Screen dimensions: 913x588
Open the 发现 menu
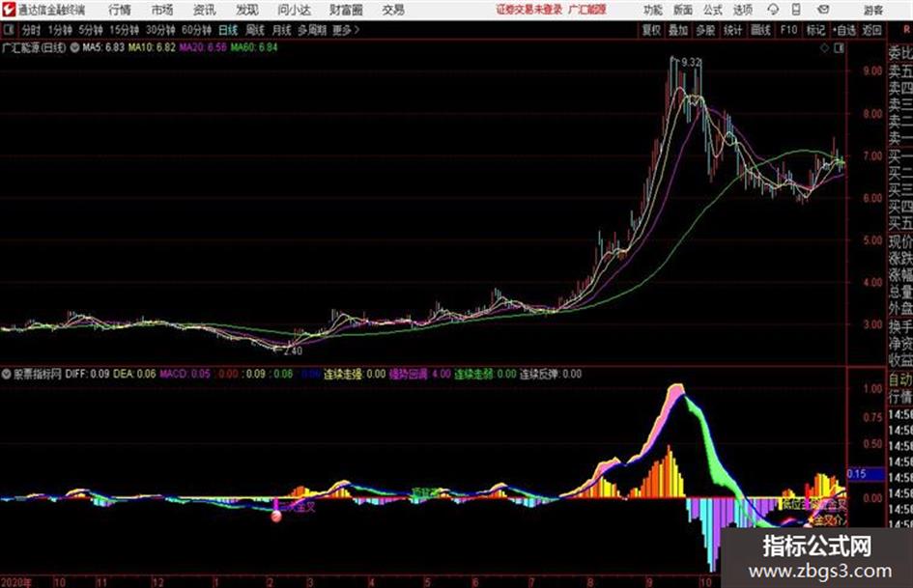pos(247,10)
